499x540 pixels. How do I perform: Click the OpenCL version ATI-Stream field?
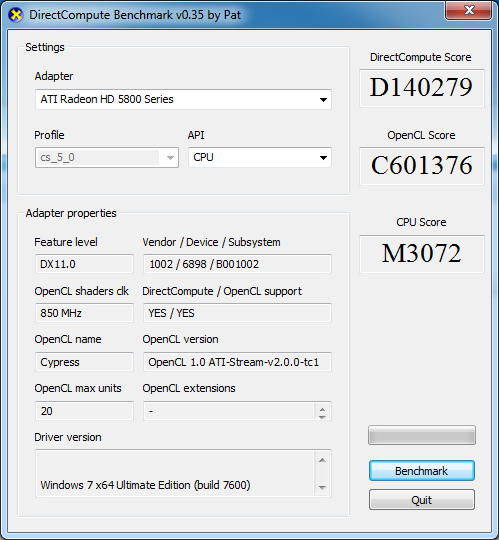(237, 362)
